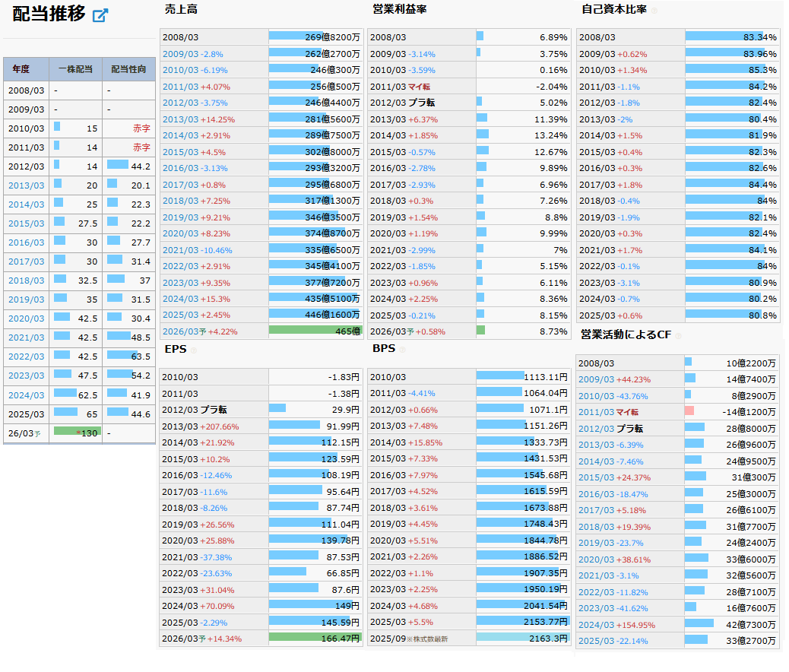
Task: Open the 2013/03 link in the dividend table
Action: [26, 185]
